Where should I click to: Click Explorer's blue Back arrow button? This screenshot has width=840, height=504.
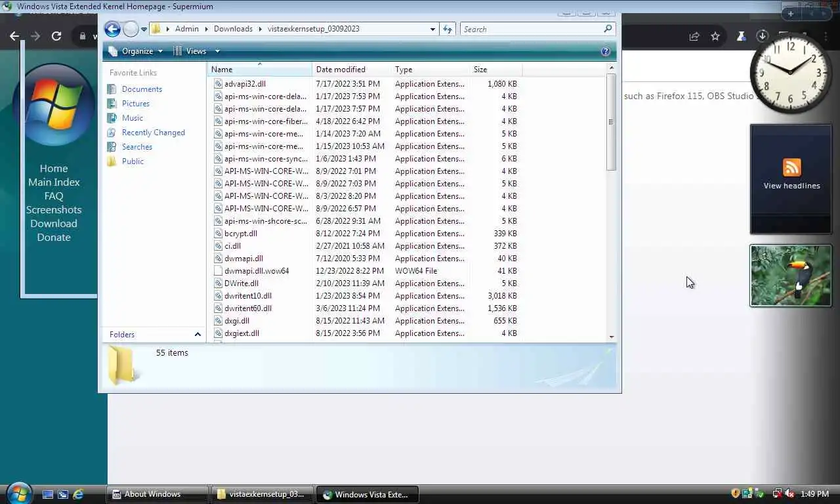[112, 29]
